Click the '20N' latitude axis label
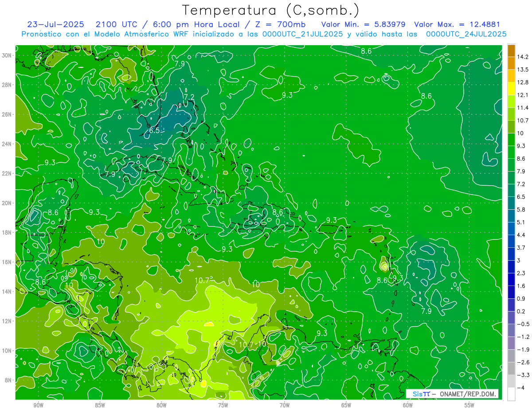This screenshot has width=532, height=411. [x=7, y=203]
